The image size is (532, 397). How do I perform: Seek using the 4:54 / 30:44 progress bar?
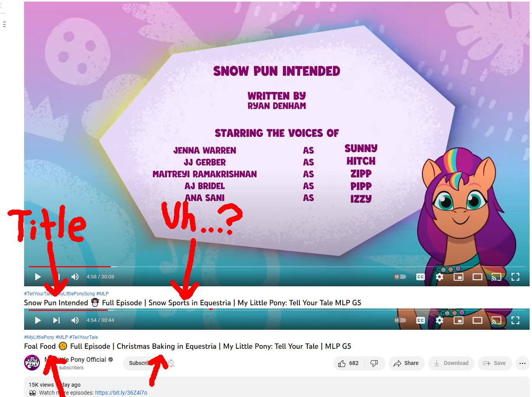click(x=277, y=310)
